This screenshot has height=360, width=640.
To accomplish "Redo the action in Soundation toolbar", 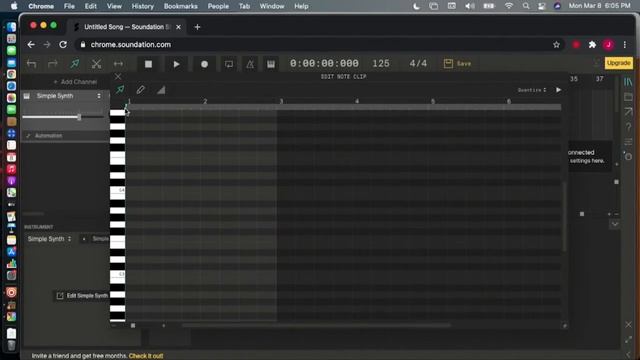I will point(53,64).
